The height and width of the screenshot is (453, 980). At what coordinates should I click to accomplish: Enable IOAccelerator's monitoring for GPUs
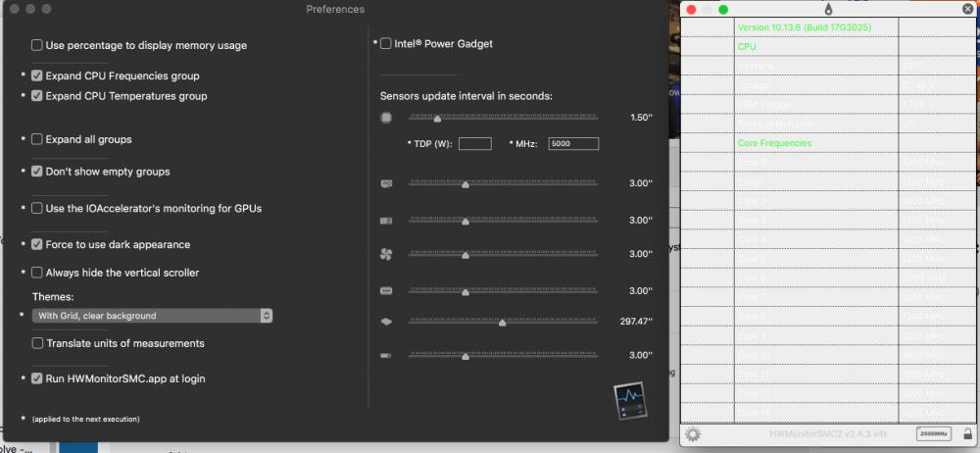pyautogui.click(x=37, y=208)
